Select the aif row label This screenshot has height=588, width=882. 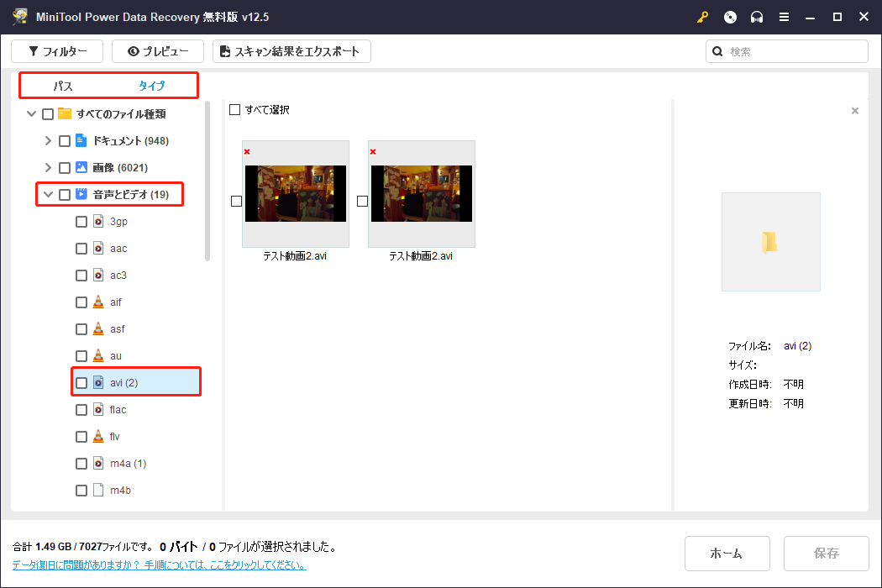[115, 302]
